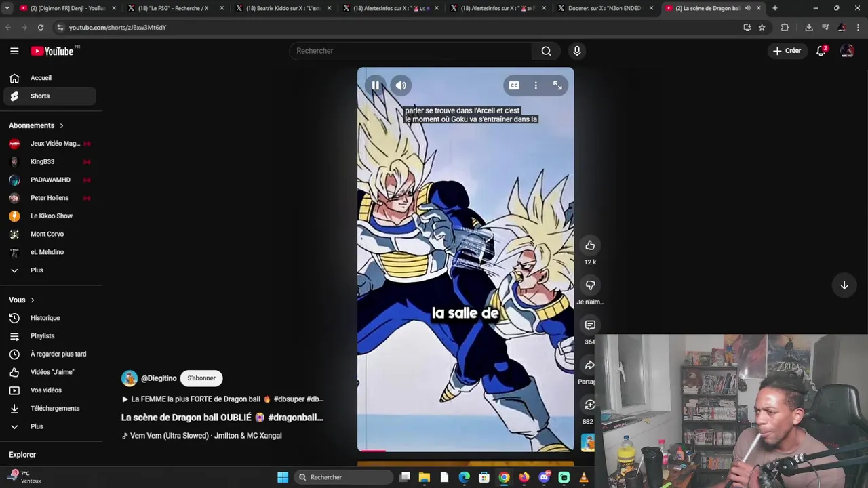Screen dimensions: 868x488
Task: Switch to the Digimon FR Denji tab
Action: click(68, 8)
